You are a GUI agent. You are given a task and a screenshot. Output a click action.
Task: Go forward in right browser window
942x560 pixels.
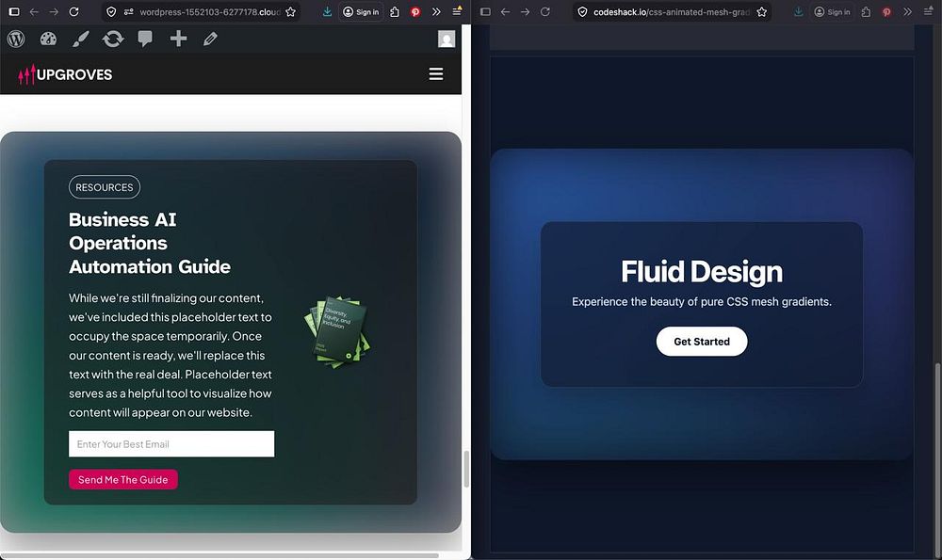pos(525,11)
